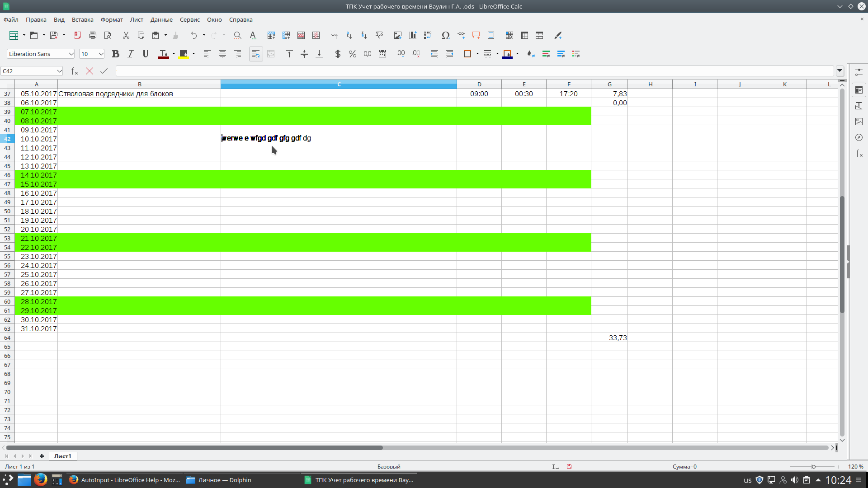Open the font size 10 dropdown
868x488 pixels.
tap(101, 54)
